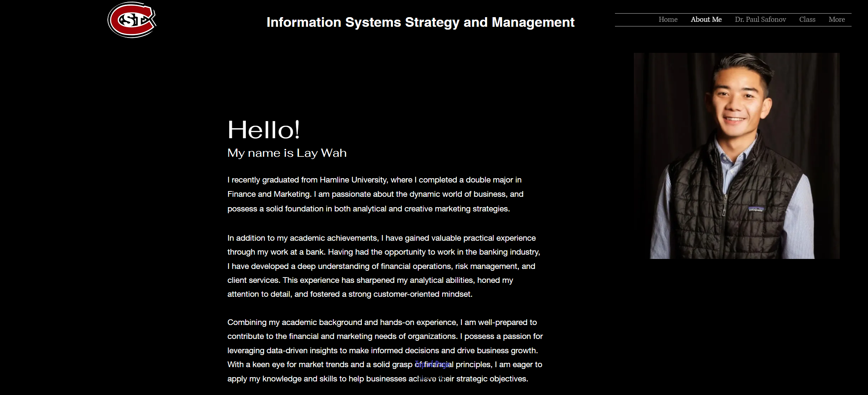The height and width of the screenshot is (395, 868).
Task: Click the phrase 'customer-oriented mindset' in the text
Action: pos(423,294)
